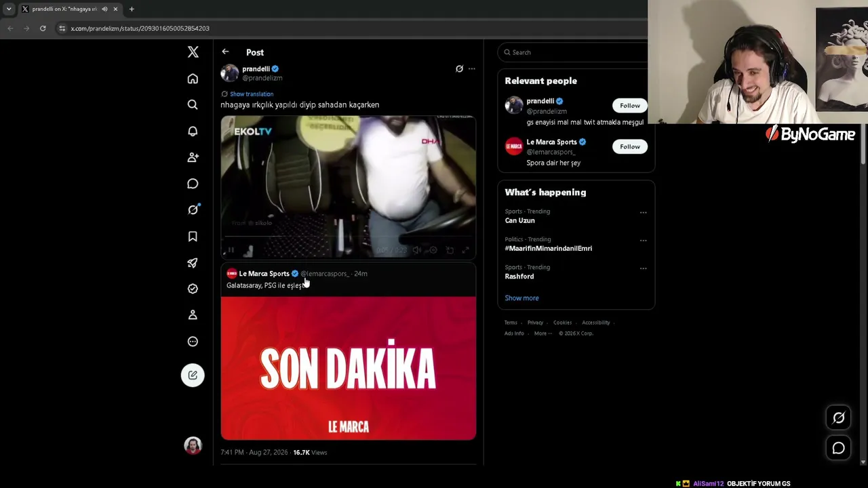This screenshot has width=868, height=488.
Task: Open the SON DAKIKA quoted image
Action: (x=348, y=368)
